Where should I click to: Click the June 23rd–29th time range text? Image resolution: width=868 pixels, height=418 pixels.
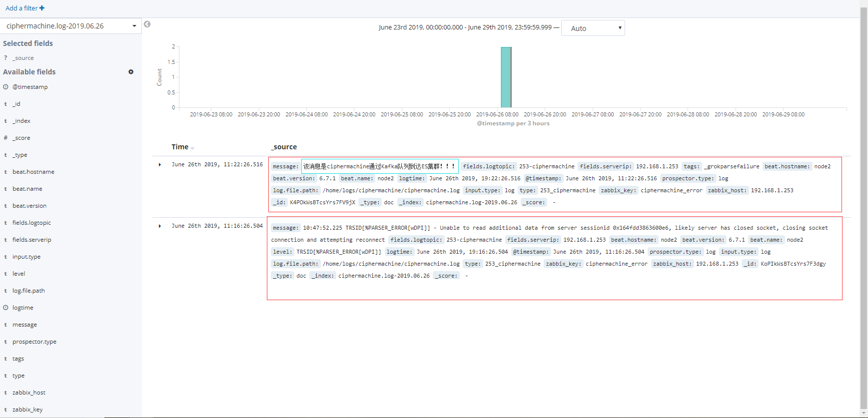465,27
